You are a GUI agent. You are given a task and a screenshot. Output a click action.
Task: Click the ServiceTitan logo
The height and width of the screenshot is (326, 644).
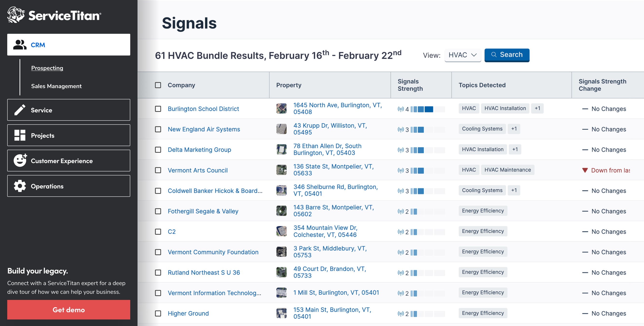click(54, 15)
